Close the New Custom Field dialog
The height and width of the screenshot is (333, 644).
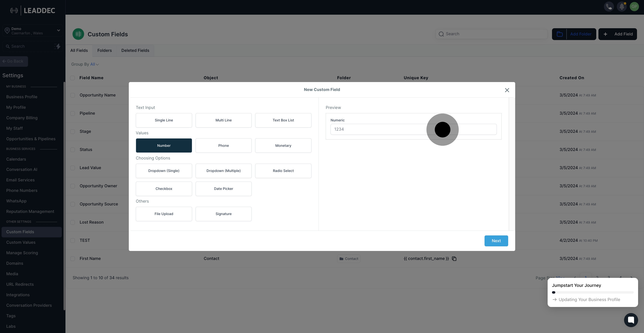pyautogui.click(x=507, y=90)
